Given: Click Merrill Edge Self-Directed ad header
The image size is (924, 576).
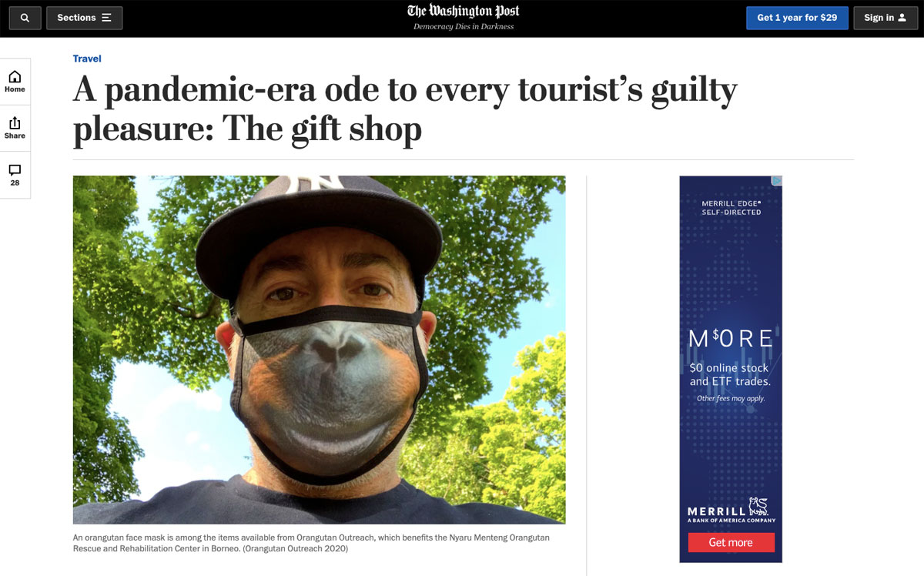Looking at the screenshot, I should (x=731, y=208).
